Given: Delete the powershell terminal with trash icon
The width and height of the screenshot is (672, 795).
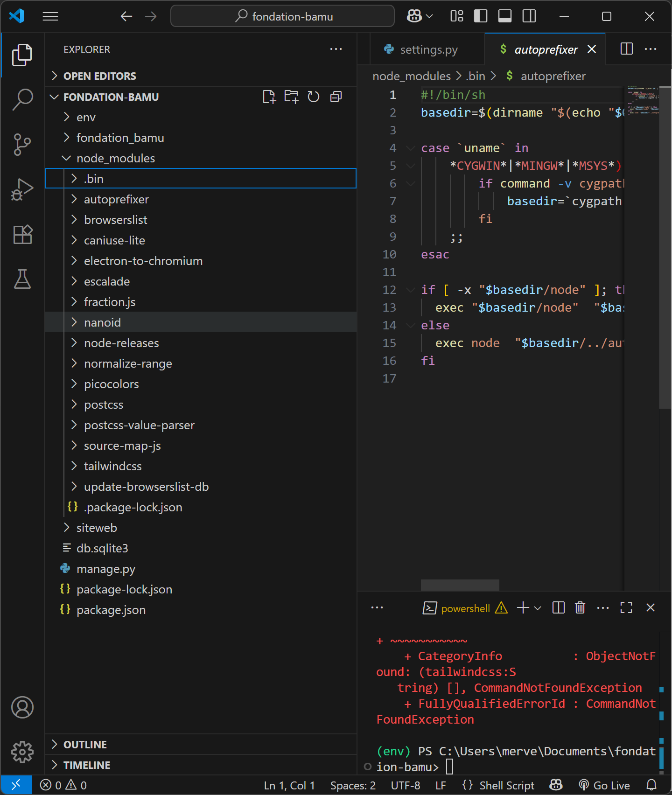Looking at the screenshot, I should click(580, 607).
